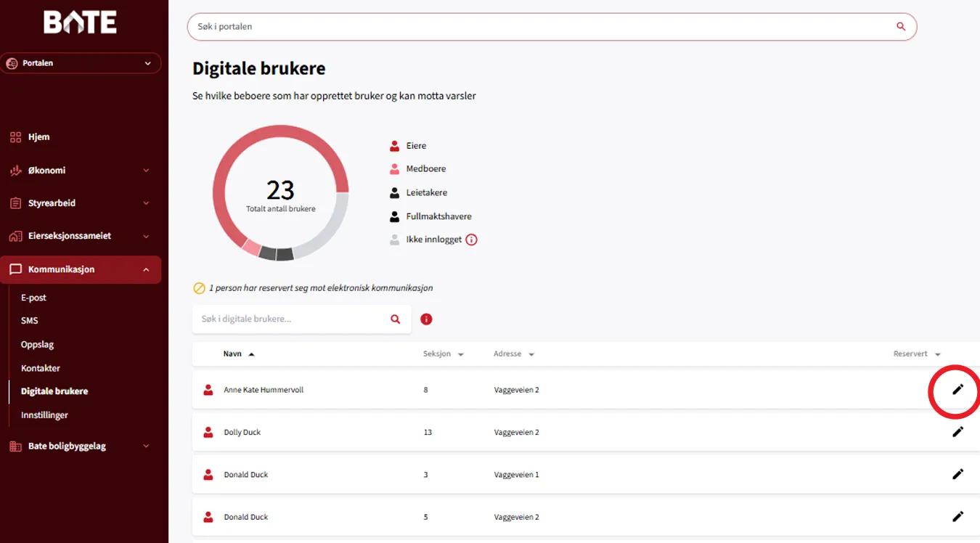
Task: Click the Hjem grid icon
Action: 15,137
